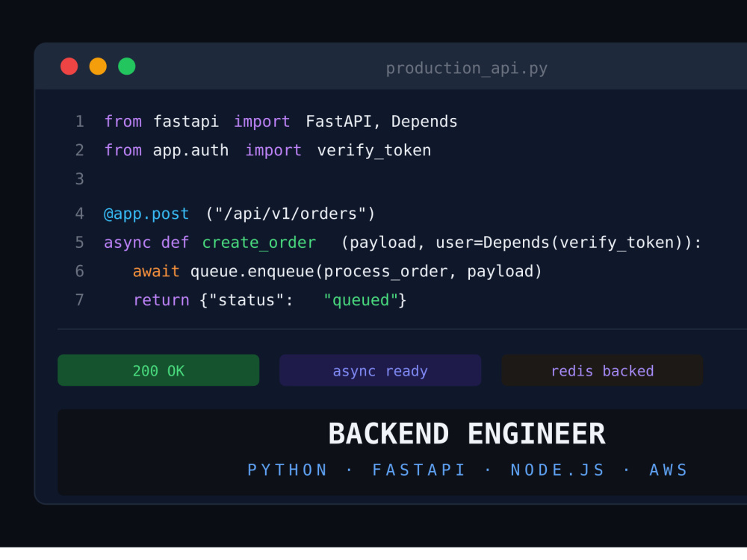Click the "queued" string value

click(361, 300)
